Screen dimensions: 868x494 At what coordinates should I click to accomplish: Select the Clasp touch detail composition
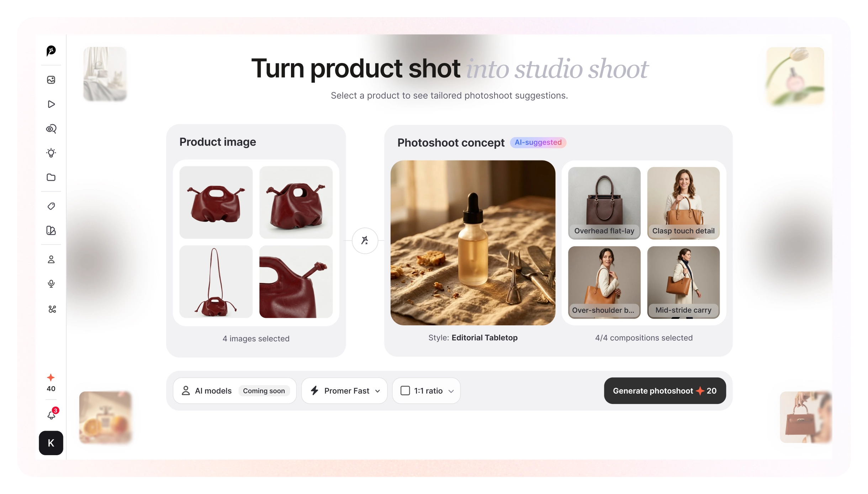(x=683, y=203)
